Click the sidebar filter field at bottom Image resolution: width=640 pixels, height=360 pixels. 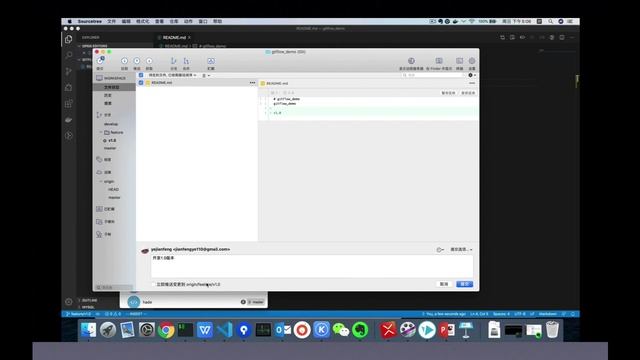(x=114, y=287)
